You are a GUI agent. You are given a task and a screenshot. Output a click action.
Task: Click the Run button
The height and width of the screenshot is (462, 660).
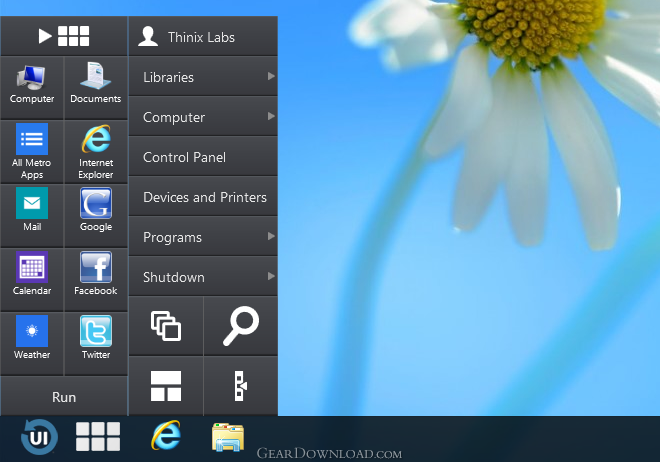pyautogui.click(x=64, y=397)
